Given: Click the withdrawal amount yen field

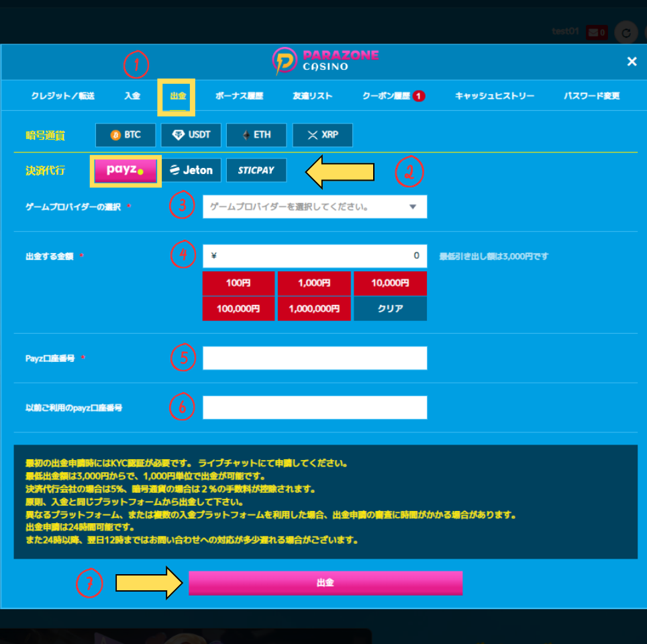Looking at the screenshot, I should tap(315, 256).
